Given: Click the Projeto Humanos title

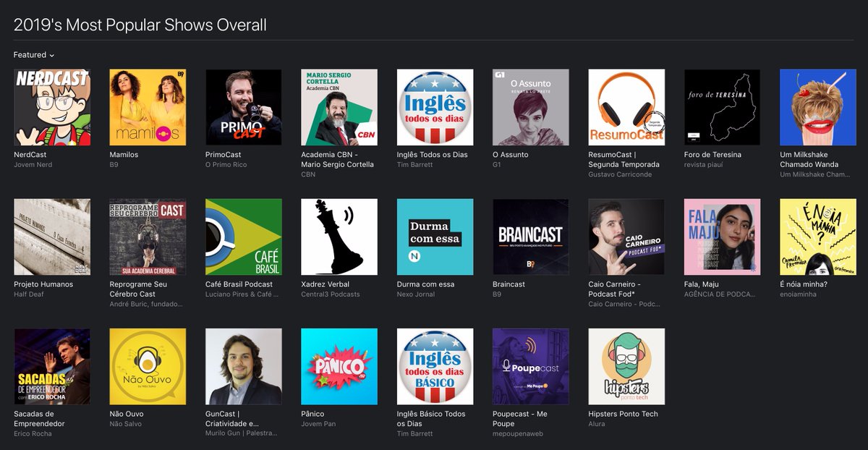Looking at the screenshot, I should tap(43, 284).
